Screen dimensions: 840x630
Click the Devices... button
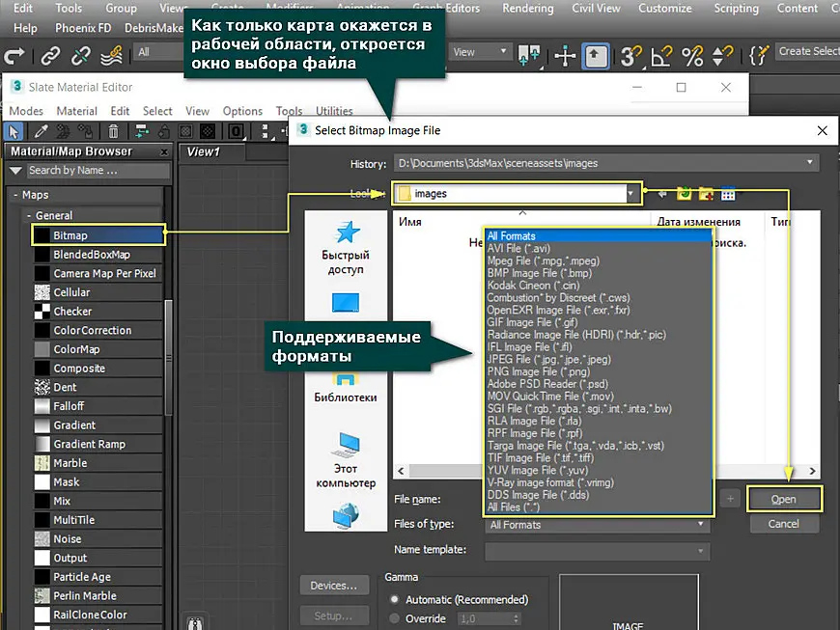[334, 586]
